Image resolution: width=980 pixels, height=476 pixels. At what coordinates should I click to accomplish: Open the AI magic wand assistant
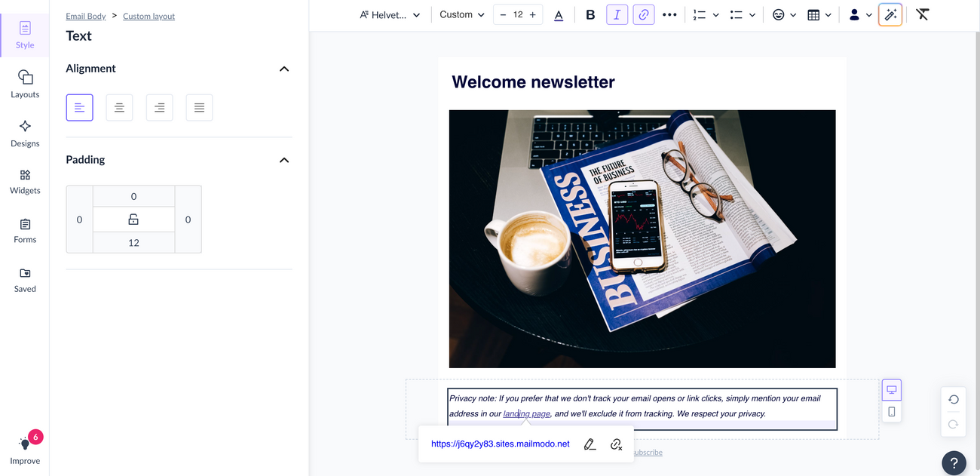click(x=890, y=15)
